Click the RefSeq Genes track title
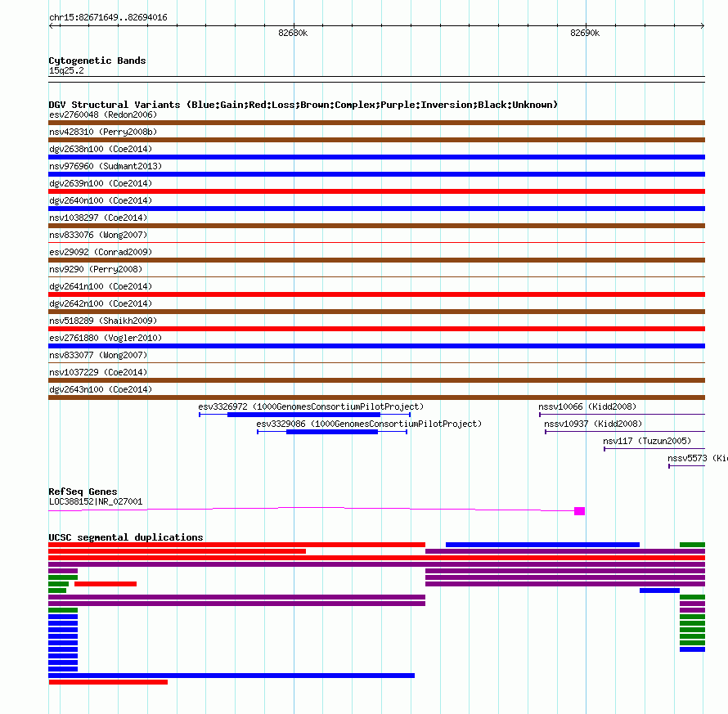728x714 pixels. pyautogui.click(x=83, y=492)
